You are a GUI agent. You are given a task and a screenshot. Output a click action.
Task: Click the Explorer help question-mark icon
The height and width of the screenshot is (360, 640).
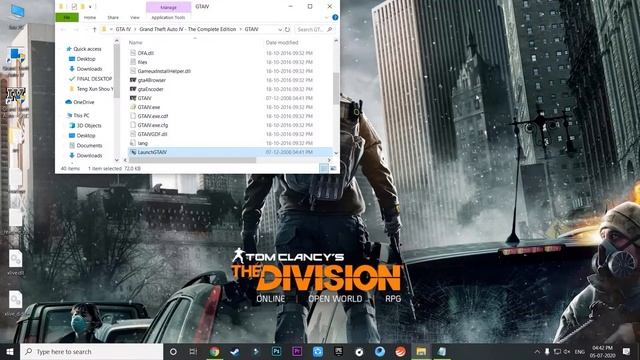[335, 18]
